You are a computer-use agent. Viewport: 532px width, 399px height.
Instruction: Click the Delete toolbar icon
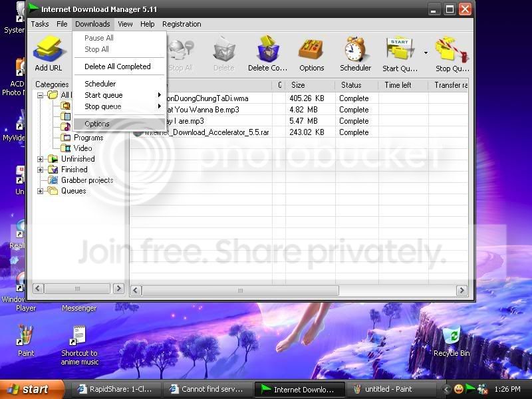[x=224, y=55]
